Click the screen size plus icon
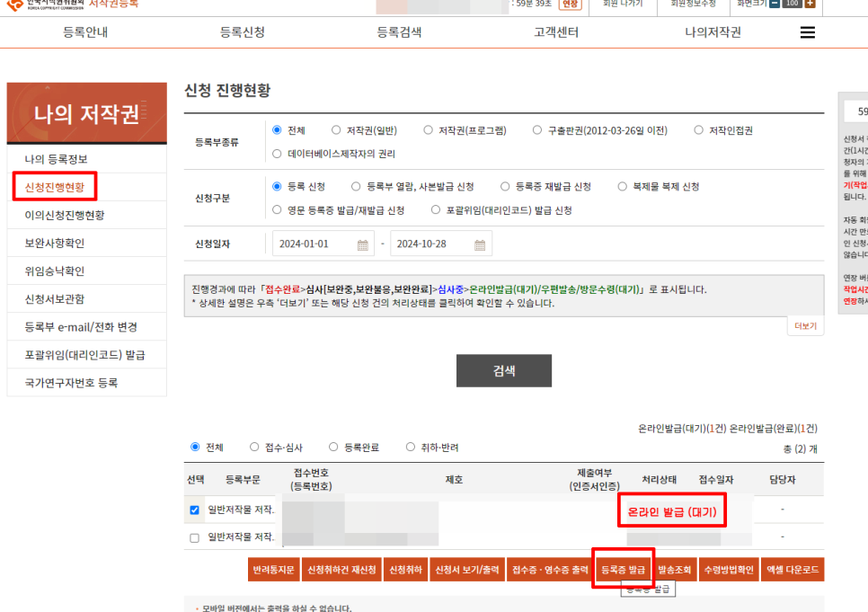This screenshot has width=868, height=612. [810, 4]
